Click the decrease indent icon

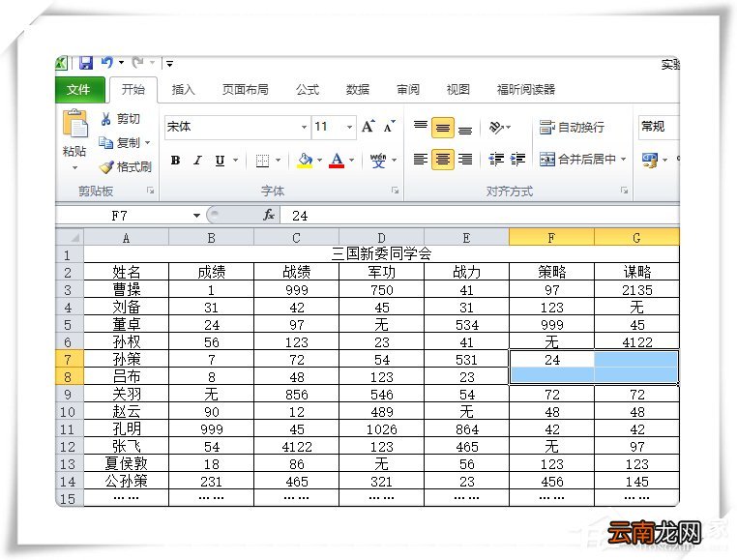coord(496,160)
